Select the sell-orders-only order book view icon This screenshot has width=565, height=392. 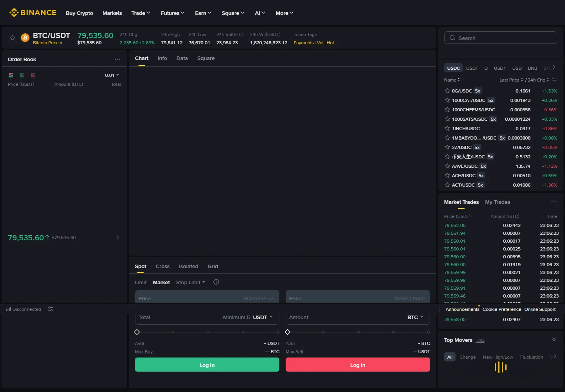[x=33, y=75]
